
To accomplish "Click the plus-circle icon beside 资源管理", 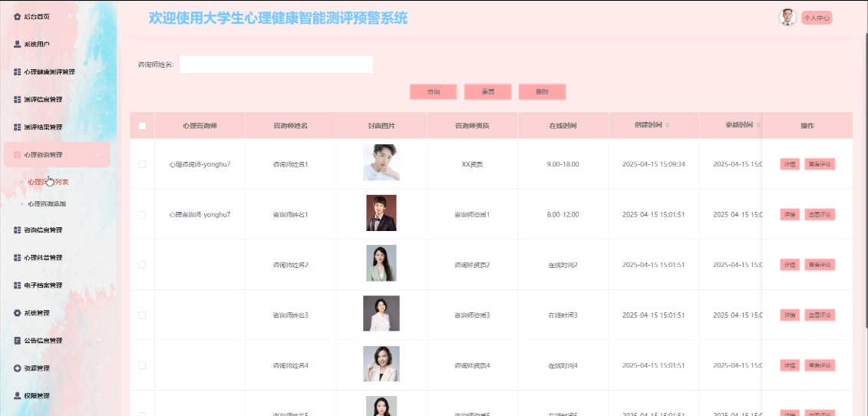I will (x=17, y=368).
